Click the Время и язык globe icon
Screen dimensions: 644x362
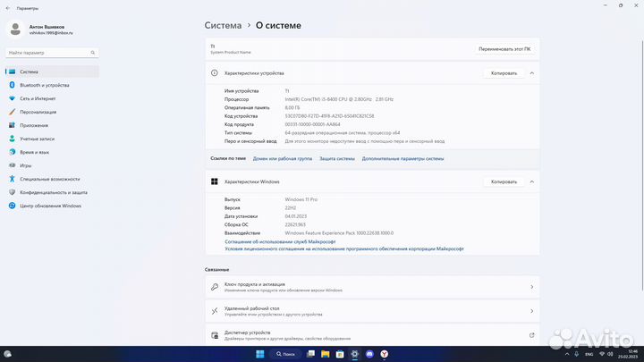[x=12, y=152]
